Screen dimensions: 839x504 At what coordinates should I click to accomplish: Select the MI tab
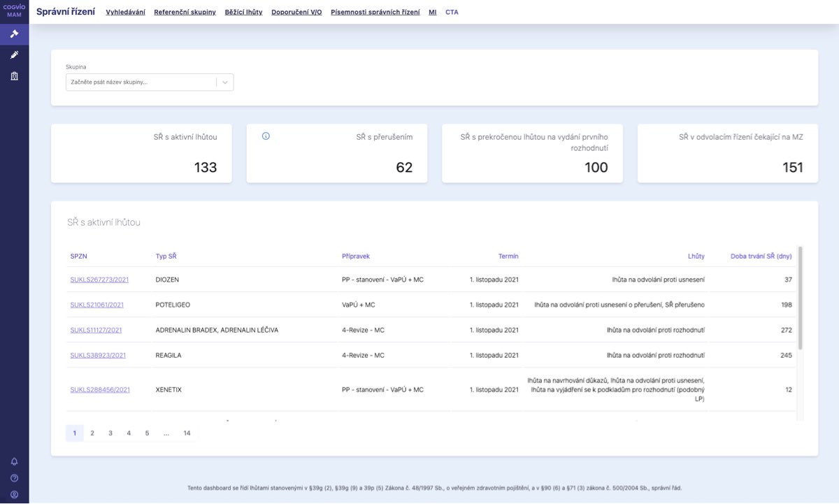433,12
